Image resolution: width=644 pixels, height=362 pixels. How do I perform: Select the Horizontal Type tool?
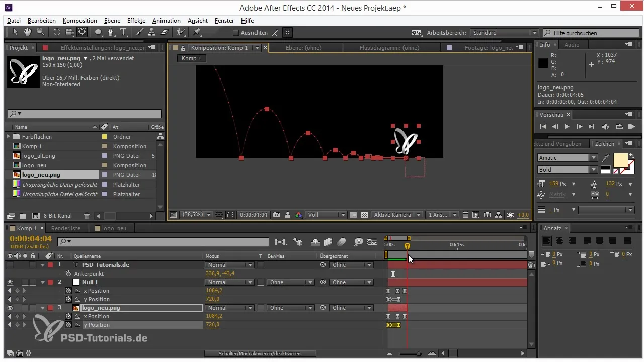tap(124, 32)
